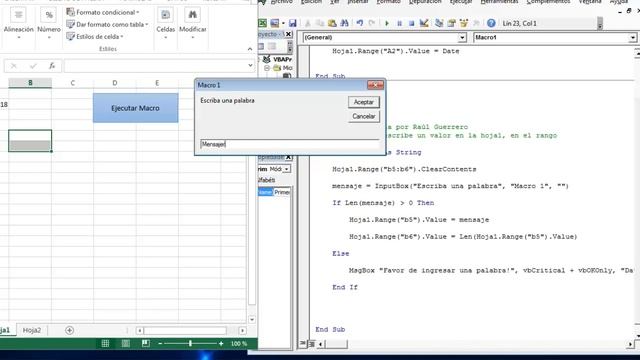
Task: Click the blue Help question mark icon
Action: click(491, 23)
